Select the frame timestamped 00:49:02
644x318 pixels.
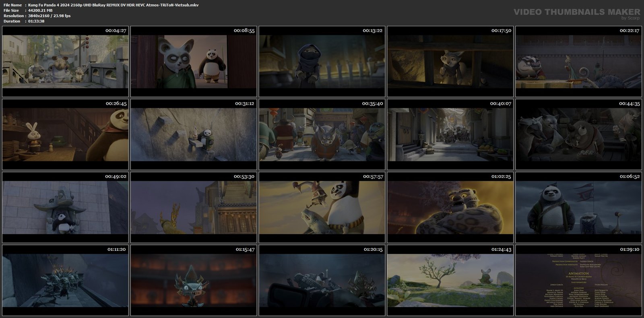tap(65, 207)
